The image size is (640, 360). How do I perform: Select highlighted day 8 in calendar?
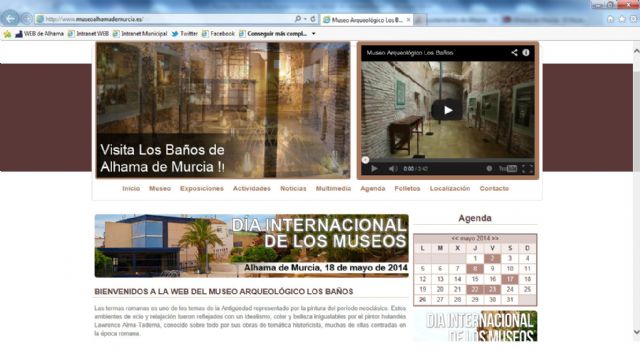pyautogui.click(x=475, y=269)
